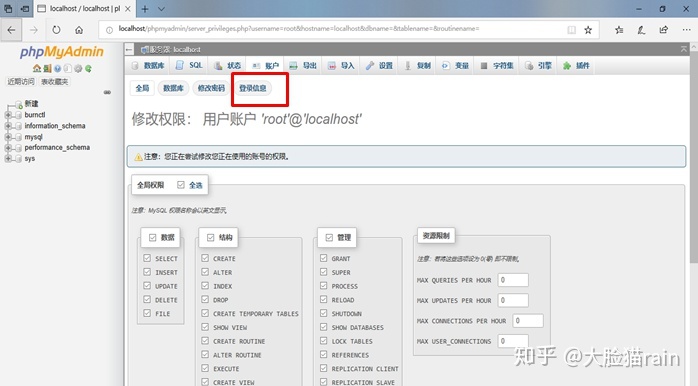
Task: Click the browser refresh button
Action: (x=56, y=30)
